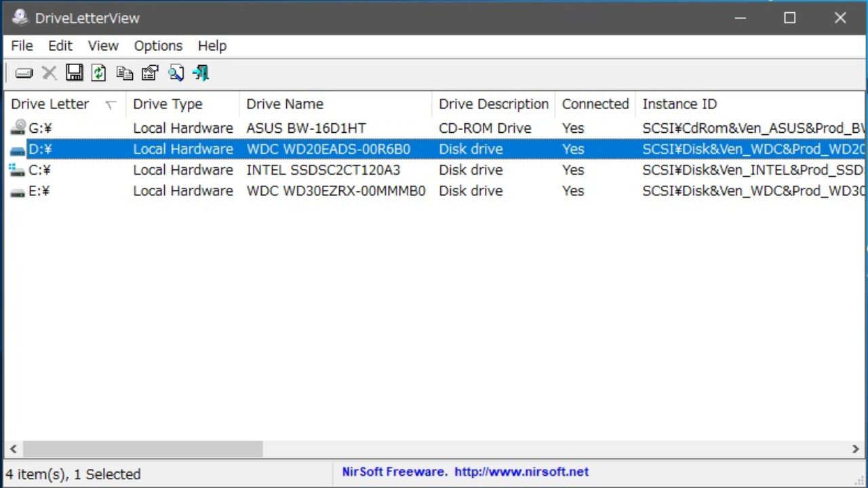Open the File menu
Screen dimensions: 868x488
[x=22, y=46]
